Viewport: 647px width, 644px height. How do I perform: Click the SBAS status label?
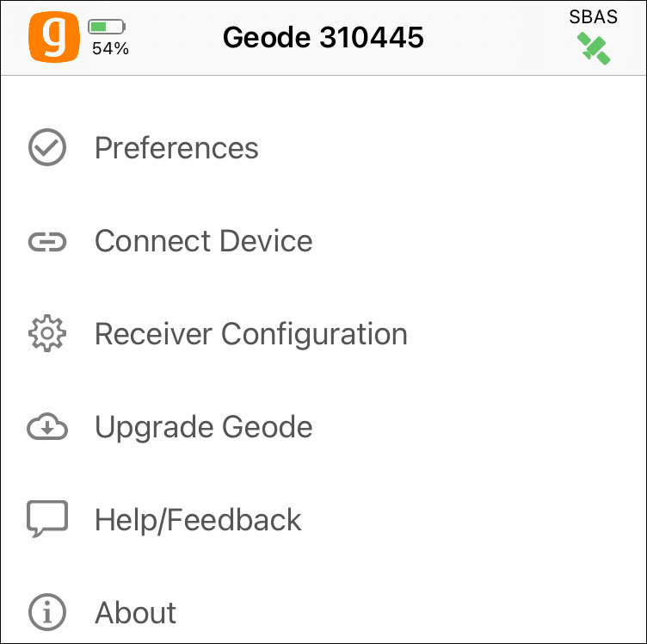593,17
